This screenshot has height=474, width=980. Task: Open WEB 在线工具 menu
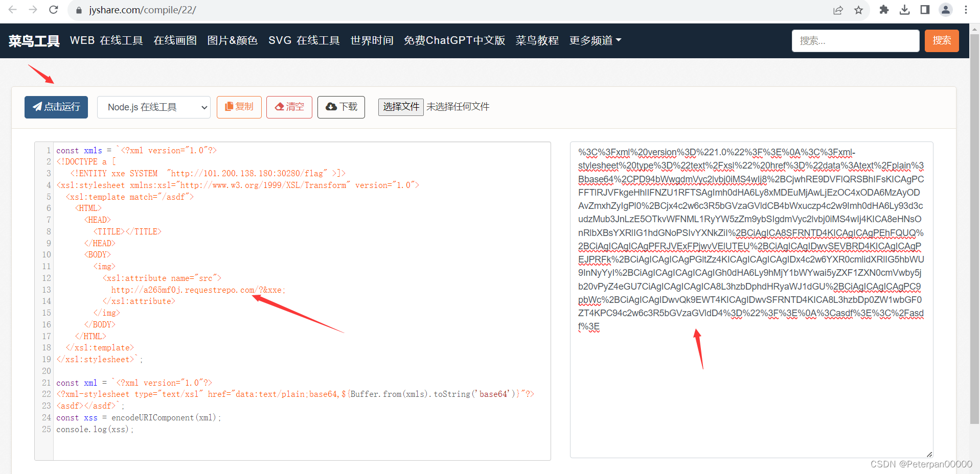click(x=106, y=40)
